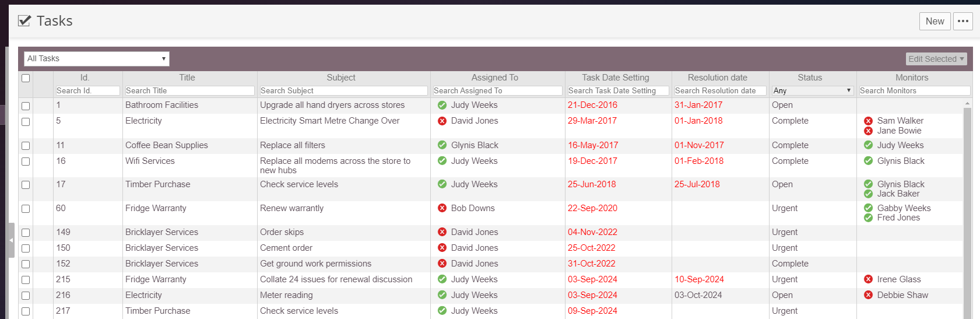This screenshot has height=319, width=980.
Task: Open the Status filter Any dropdown
Action: click(x=813, y=90)
